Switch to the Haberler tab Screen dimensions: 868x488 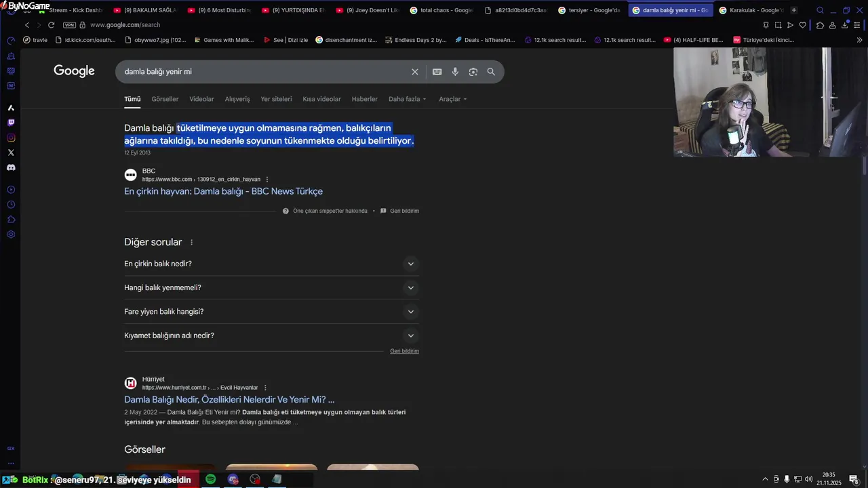[364, 99]
